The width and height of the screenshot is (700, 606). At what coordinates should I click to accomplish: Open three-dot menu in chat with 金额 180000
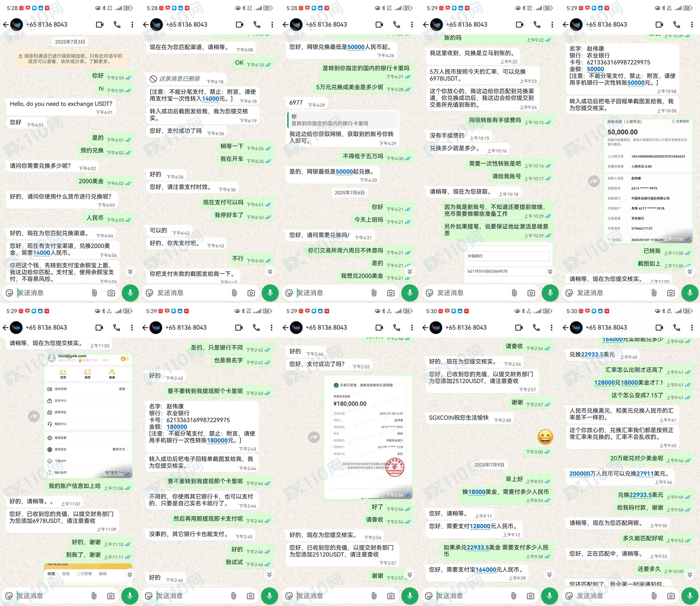tap(272, 328)
